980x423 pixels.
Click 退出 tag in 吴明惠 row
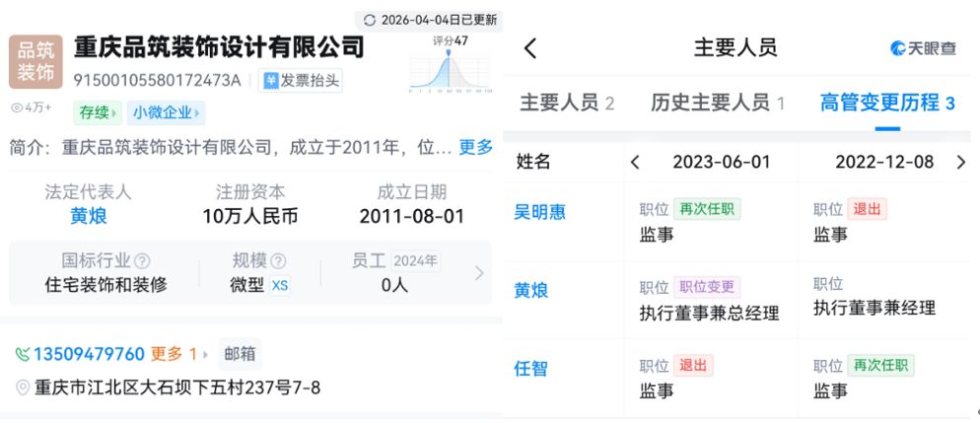click(x=867, y=209)
